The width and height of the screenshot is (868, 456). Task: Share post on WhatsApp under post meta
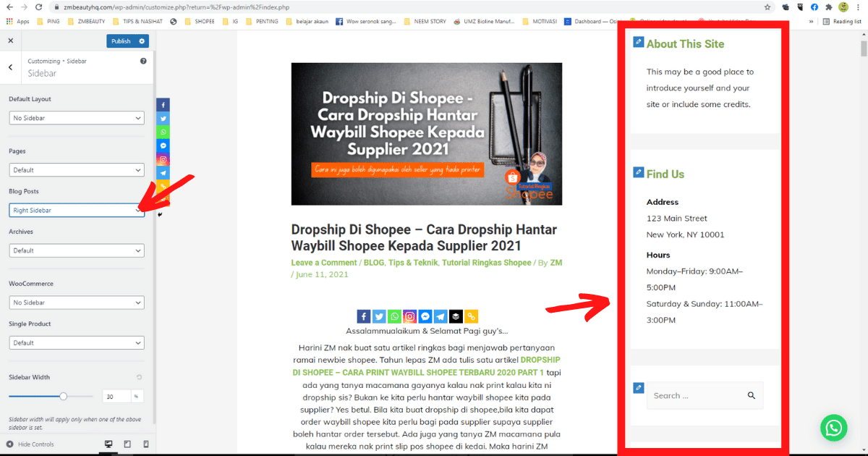click(394, 316)
